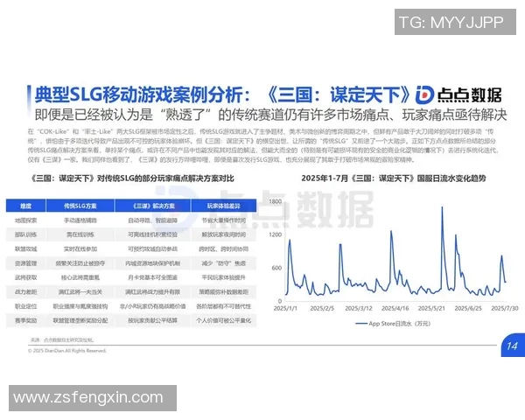Click the table cell 满红武将战力提升有限

point(152,292)
